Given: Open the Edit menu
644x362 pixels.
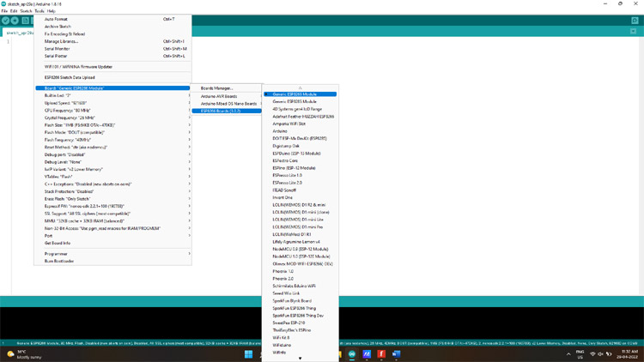Looking at the screenshot, I should point(14,11).
